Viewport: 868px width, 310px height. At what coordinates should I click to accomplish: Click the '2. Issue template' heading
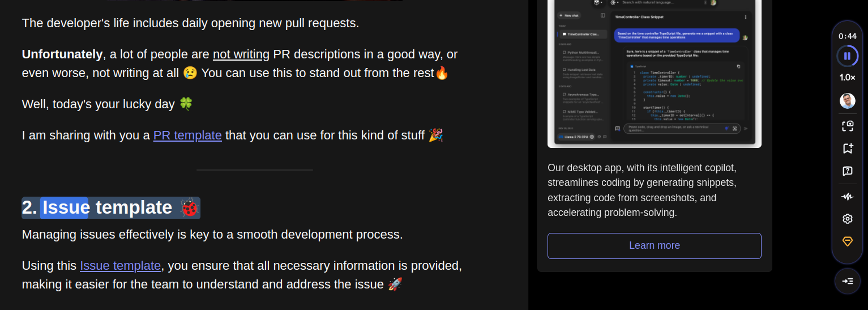pyautogui.click(x=111, y=207)
